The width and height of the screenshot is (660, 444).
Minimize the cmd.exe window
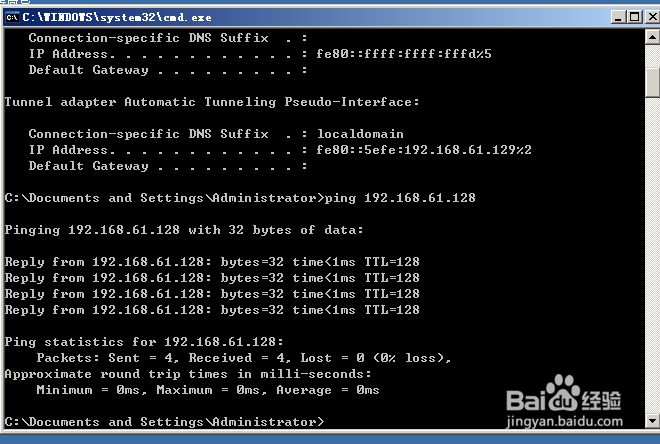tap(618, 17)
